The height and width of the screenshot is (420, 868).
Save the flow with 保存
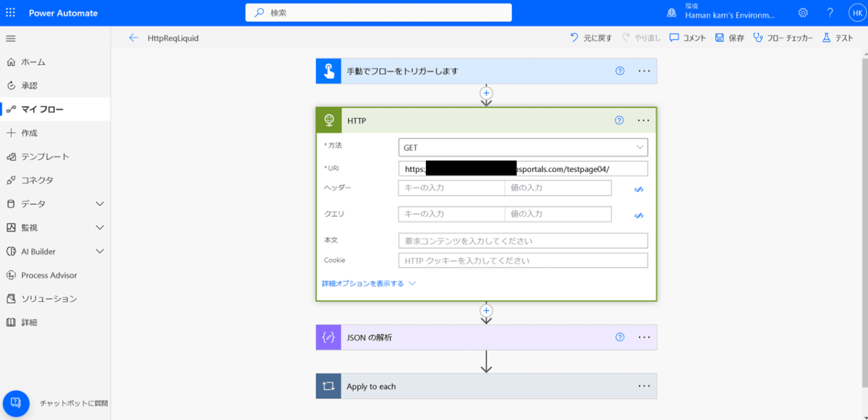click(729, 38)
